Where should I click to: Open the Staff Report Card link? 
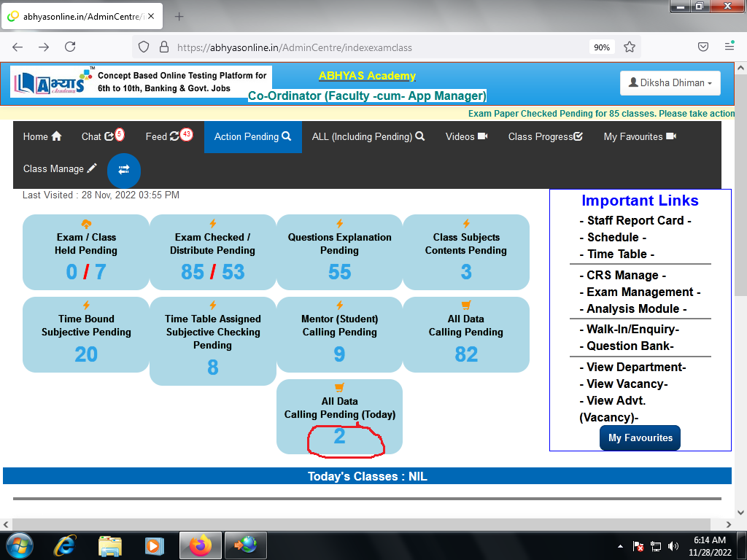coord(635,220)
